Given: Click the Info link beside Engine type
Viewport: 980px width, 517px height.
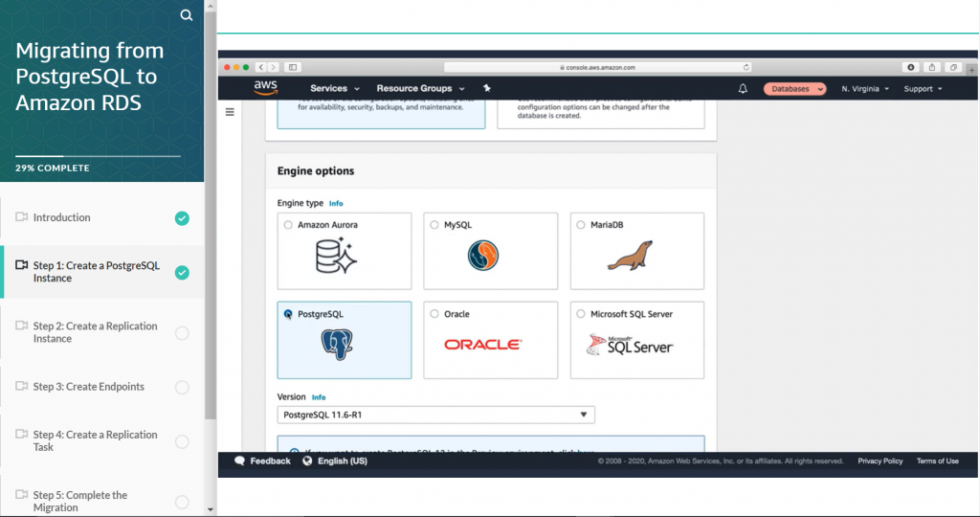Looking at the screenshot, I should pyautogui.click(x=336, y=204).
